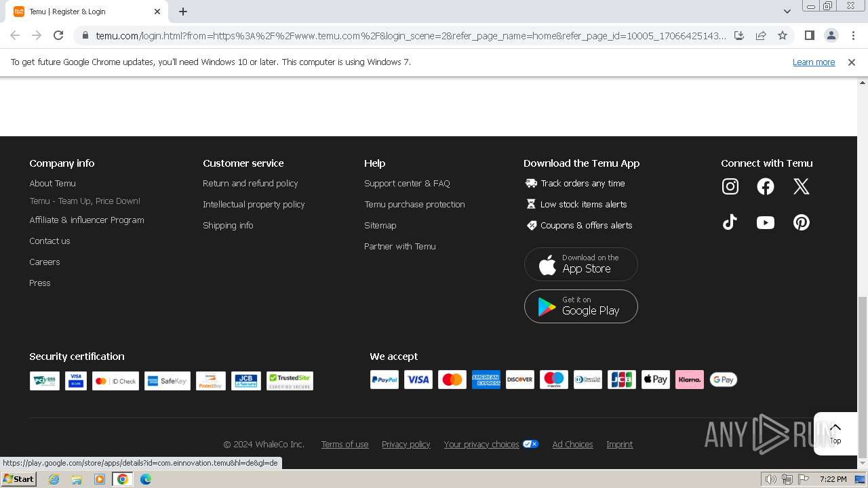Open Partner with Temu link
The height and width of the screenshot is (488, 868).
click(400, 247)
